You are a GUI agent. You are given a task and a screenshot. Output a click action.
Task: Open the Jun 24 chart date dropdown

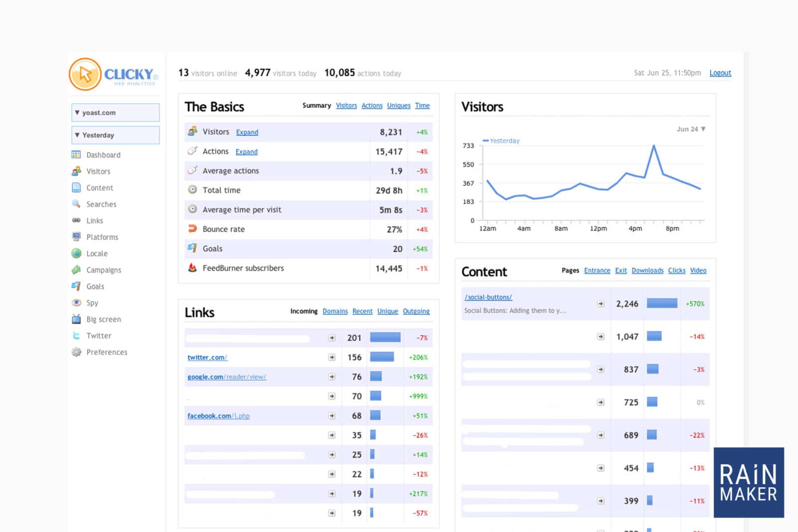point(691,129)
